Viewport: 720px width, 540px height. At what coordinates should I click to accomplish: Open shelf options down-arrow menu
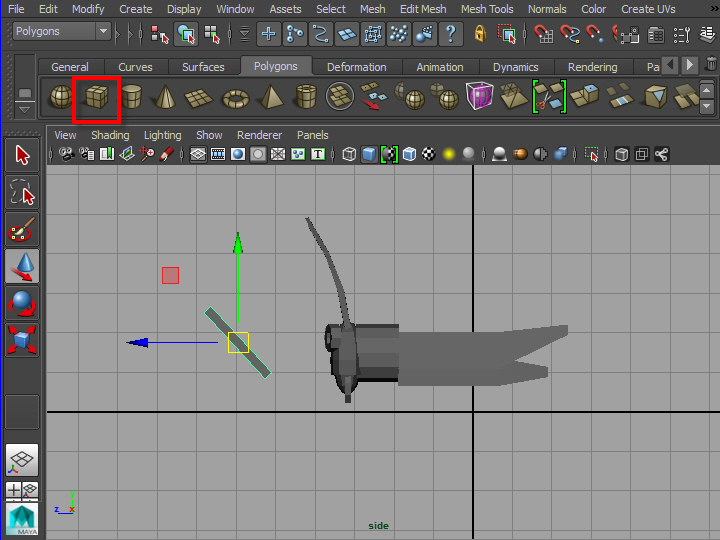coord(25,110)
